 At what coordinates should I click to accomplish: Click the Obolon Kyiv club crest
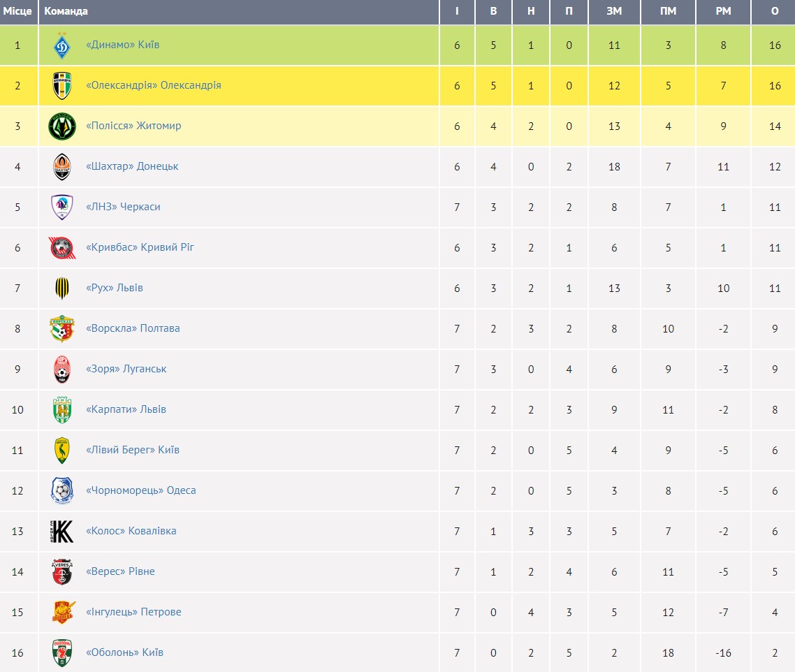[x=62, y=652]
